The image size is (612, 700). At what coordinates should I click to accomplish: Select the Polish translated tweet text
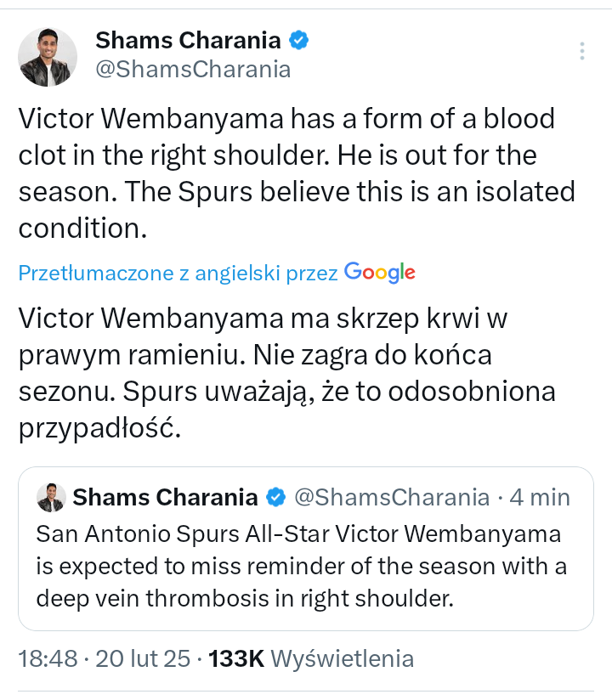coord(280,373)
